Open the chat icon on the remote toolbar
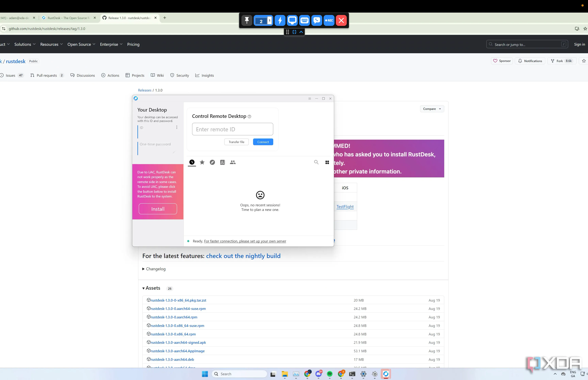 [317, 20]
